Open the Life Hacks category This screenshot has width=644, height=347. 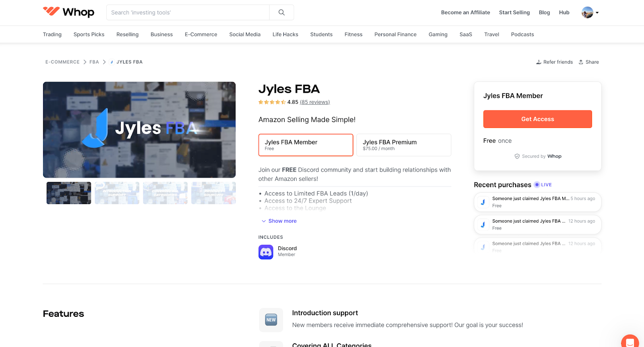pos(285,34)
